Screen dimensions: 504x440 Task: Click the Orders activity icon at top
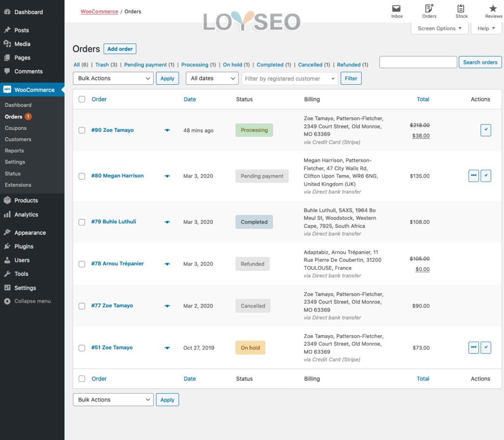[429, 9]
